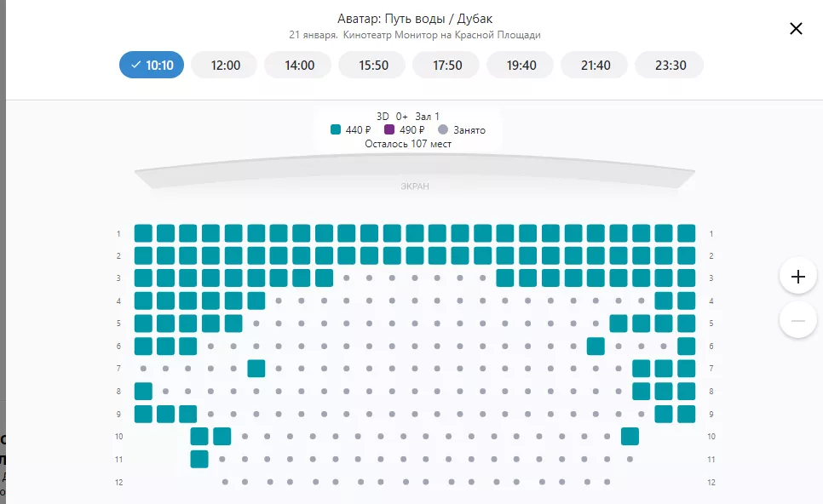Screen dimensions: 823x504
Task: Select the single free seat in row 7 left side
Action: [x=256, y=369]
